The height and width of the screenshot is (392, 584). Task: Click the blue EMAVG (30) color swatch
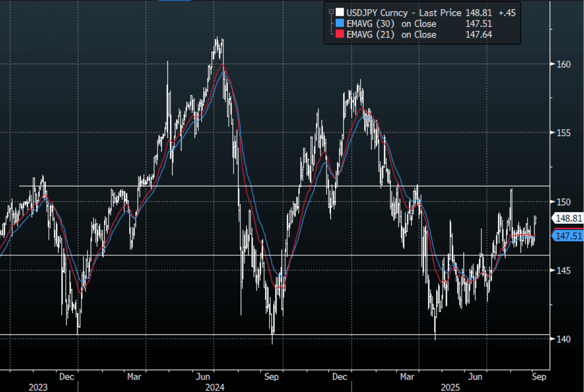340,24
